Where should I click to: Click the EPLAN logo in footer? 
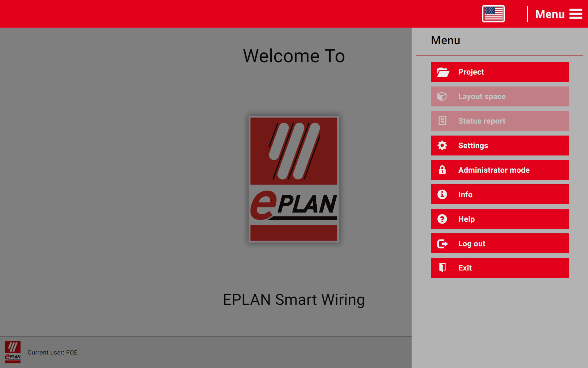[13, 352]
